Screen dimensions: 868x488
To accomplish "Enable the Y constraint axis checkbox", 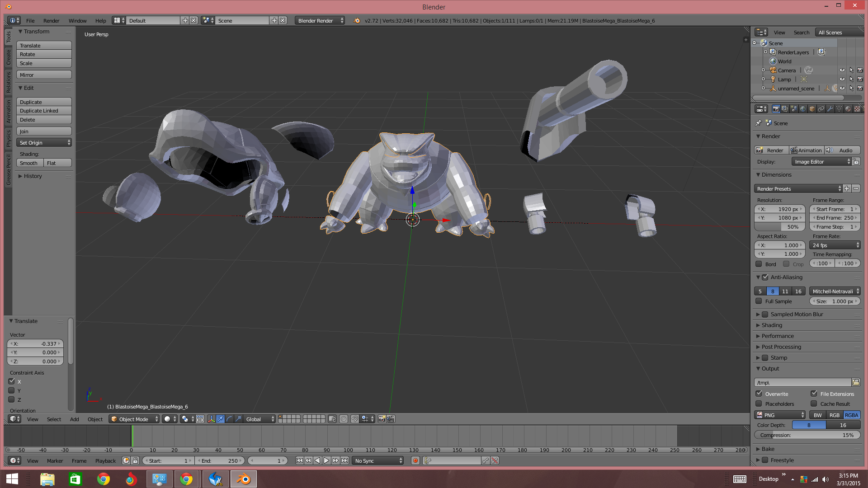I will [12, 390].
